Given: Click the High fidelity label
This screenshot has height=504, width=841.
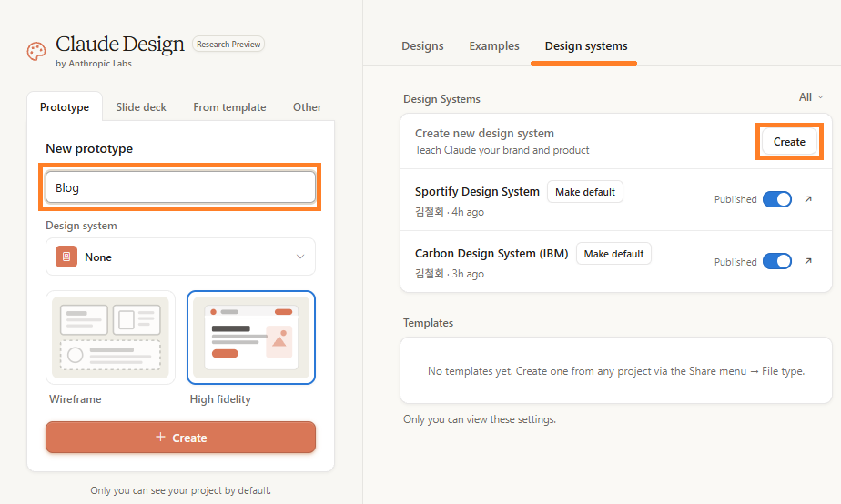Looking at the screenshot, I should [220, 398].
